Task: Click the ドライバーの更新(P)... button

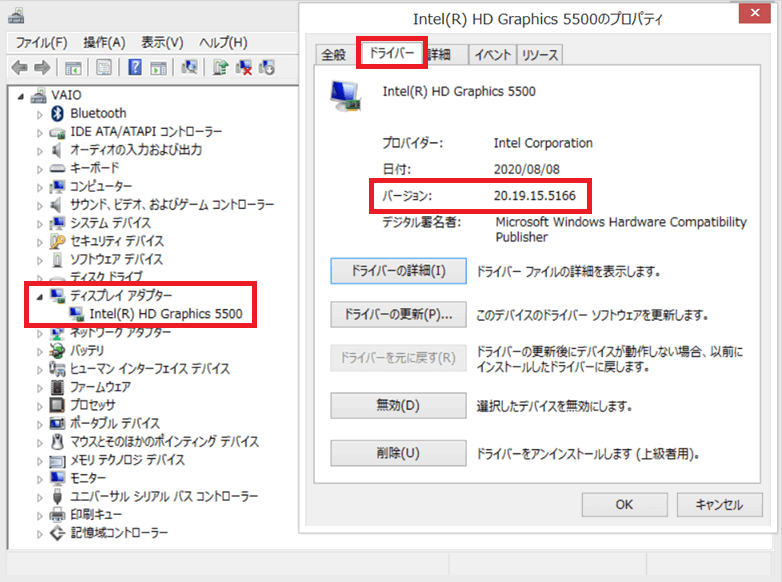Action: (x=398, y=314)
